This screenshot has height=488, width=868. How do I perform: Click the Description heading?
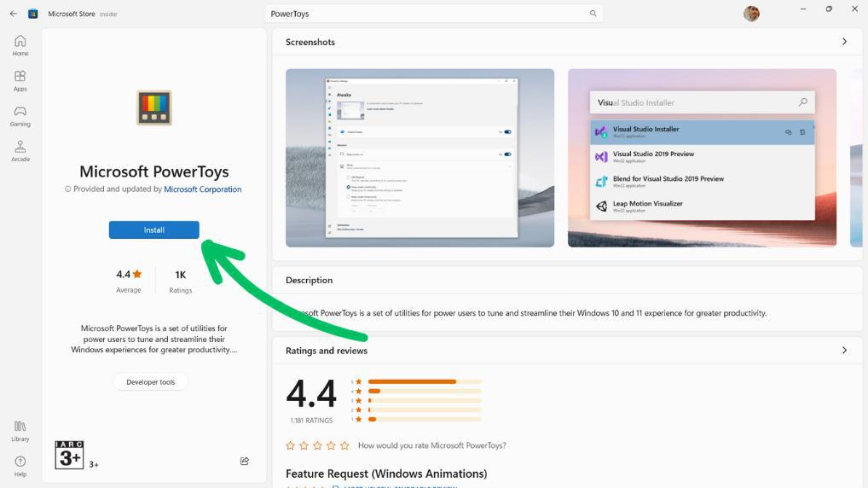point(309,281)
